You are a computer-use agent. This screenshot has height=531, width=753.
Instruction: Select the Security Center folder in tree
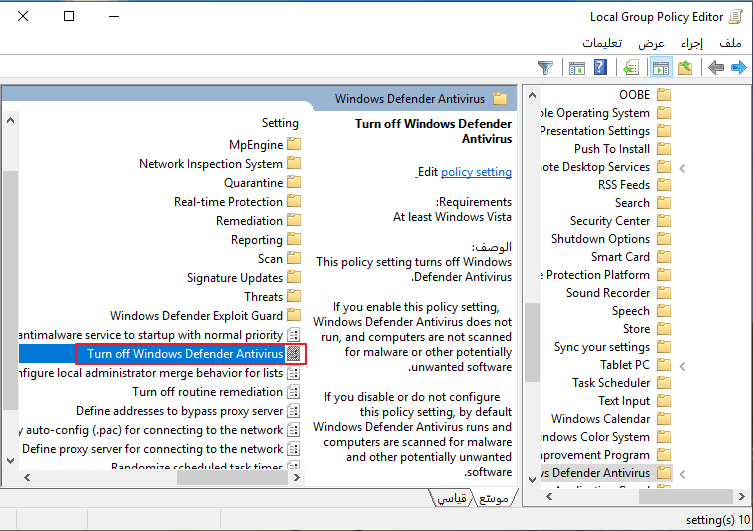coord(609,221)
